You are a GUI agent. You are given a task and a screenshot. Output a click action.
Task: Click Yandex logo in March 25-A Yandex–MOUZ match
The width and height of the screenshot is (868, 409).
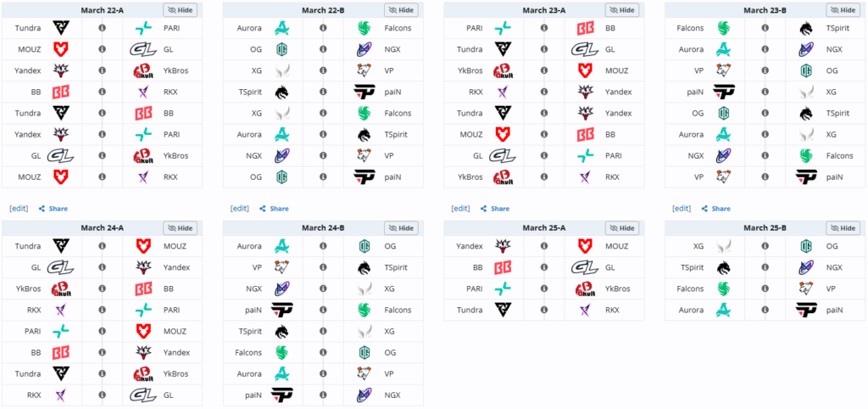pos(504,246)
